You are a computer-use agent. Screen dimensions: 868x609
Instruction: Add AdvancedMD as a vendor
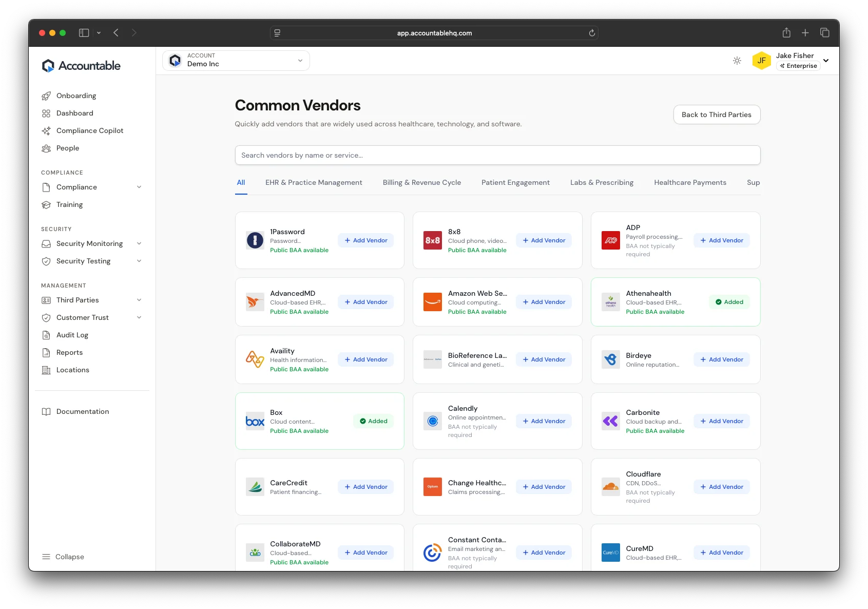point(365,302)
